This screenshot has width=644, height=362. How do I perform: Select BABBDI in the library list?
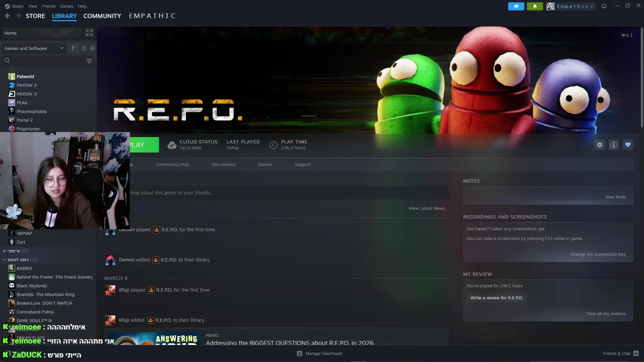click(24, 268)
